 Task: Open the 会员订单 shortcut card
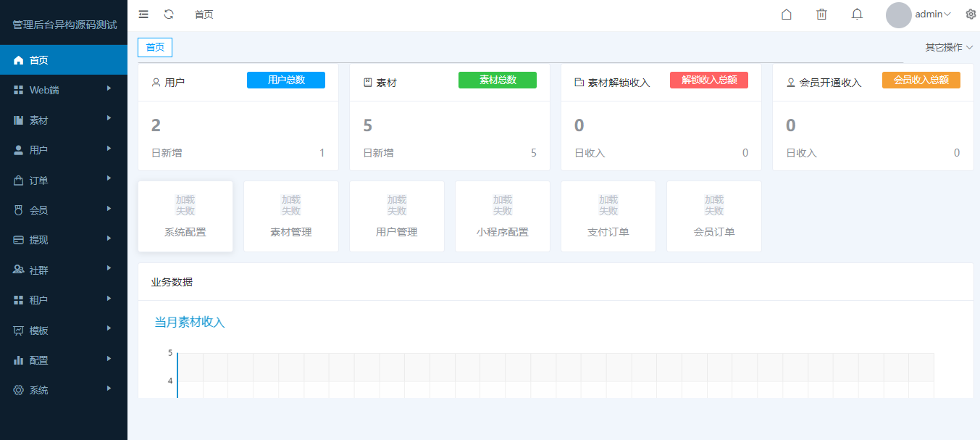(714, 216)
